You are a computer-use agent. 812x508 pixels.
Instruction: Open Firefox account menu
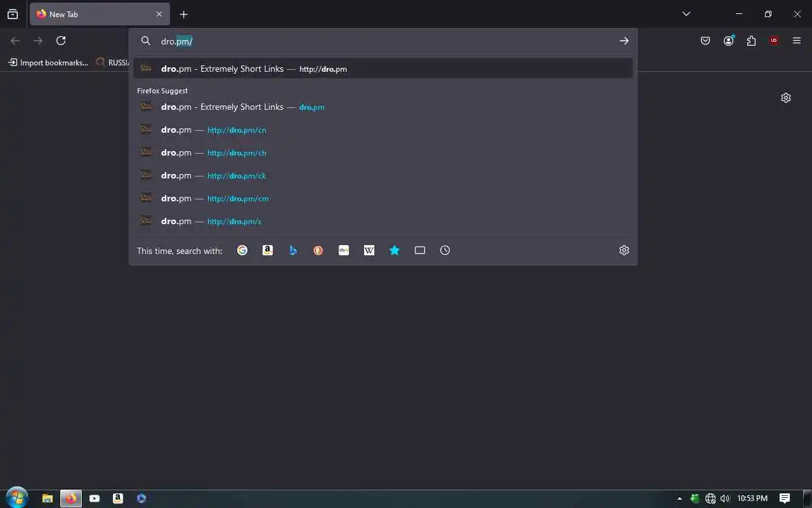[x=728, y=41]
